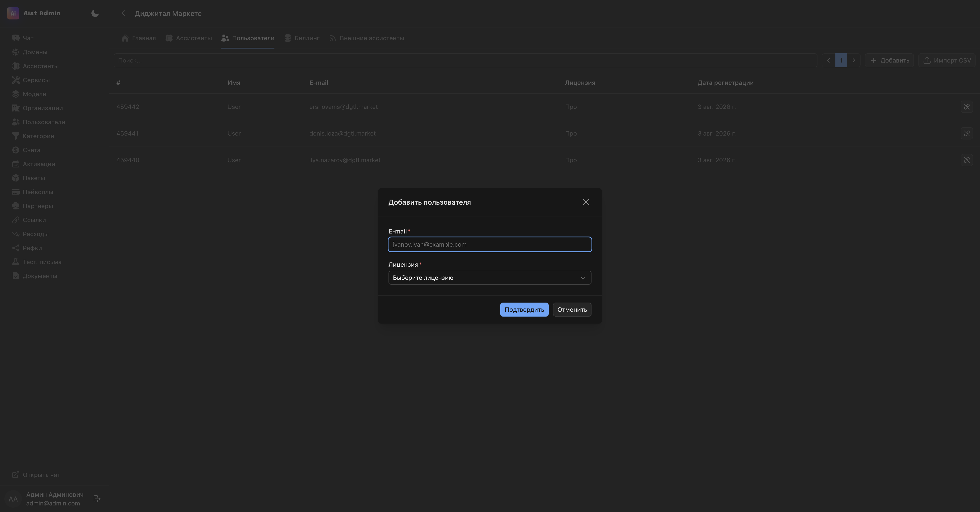Close the Добавить пользователя dialog
The height and width of the screenshot is (512, 980).
pos(586,202)
